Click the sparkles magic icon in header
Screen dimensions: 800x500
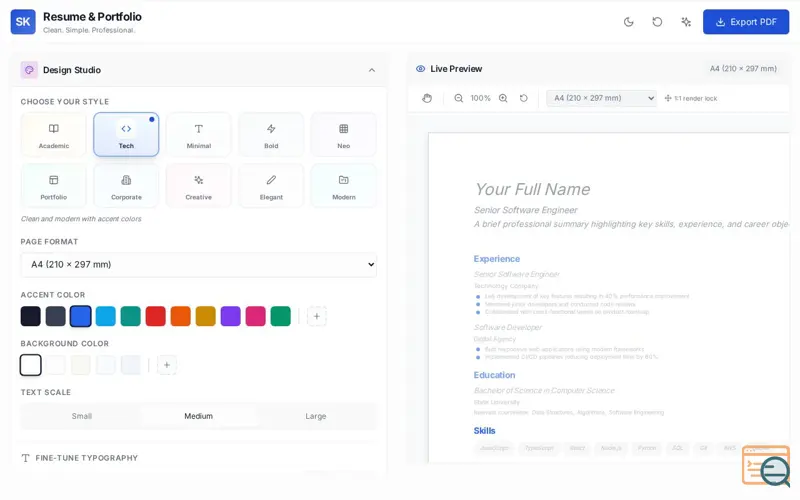pyautogui.click(x=686, y=22)
